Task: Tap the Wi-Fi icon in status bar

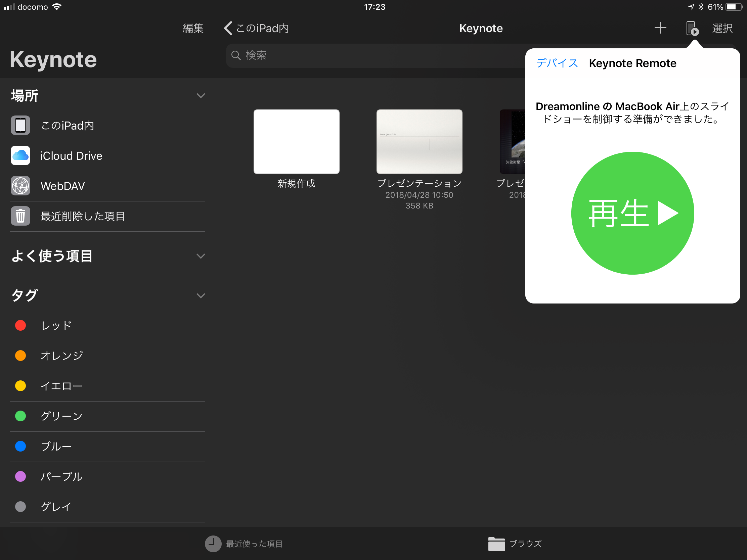Action: click(x=57, y=7)
